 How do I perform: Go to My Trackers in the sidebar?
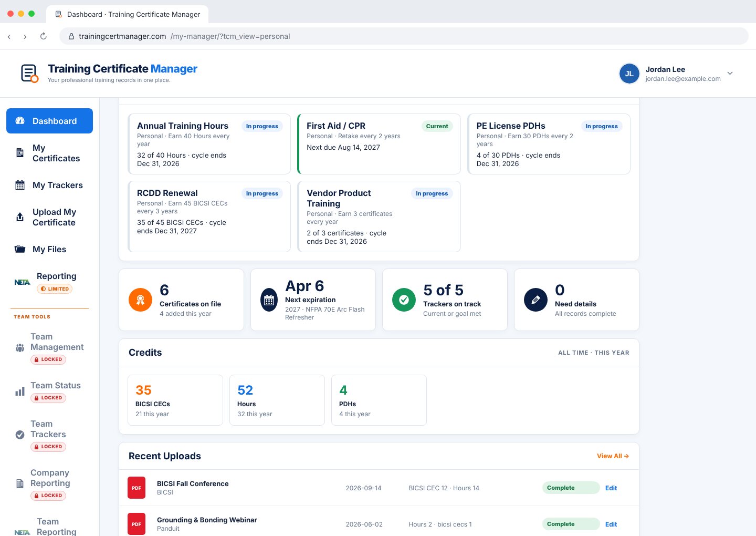point(49,185)
